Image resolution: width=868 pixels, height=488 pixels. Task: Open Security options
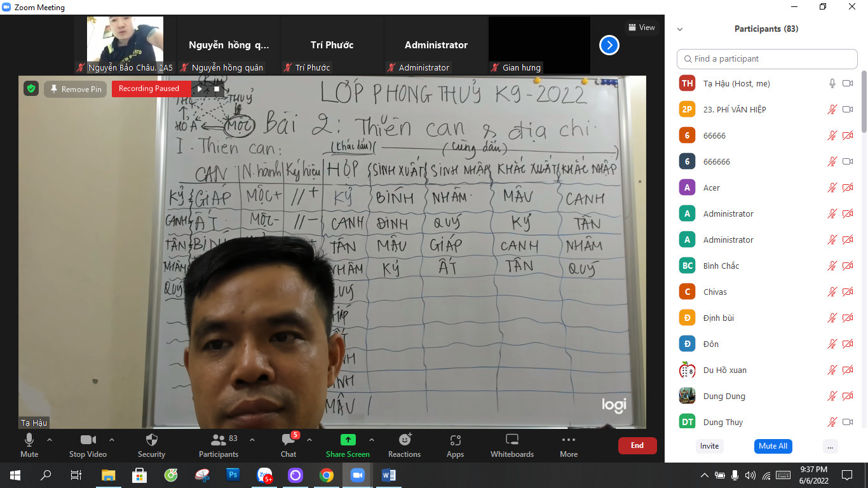point(151,445)
